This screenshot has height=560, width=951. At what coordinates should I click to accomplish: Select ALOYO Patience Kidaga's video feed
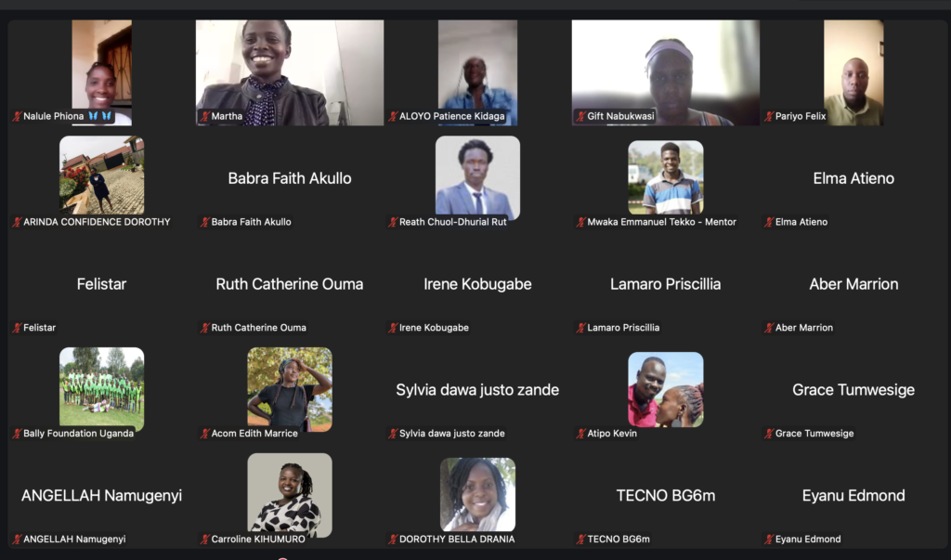478,72
